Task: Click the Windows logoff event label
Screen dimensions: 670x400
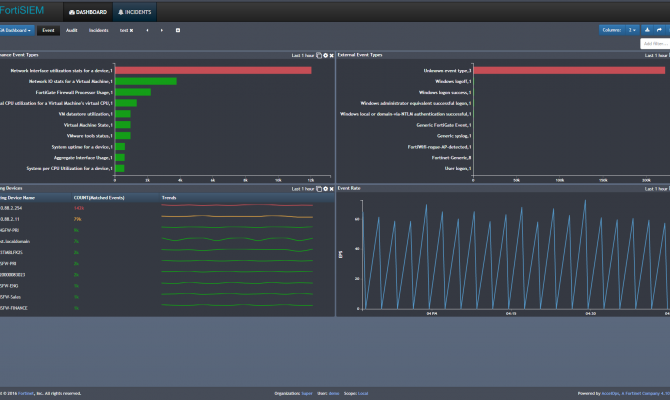Action: coord(453,81)
